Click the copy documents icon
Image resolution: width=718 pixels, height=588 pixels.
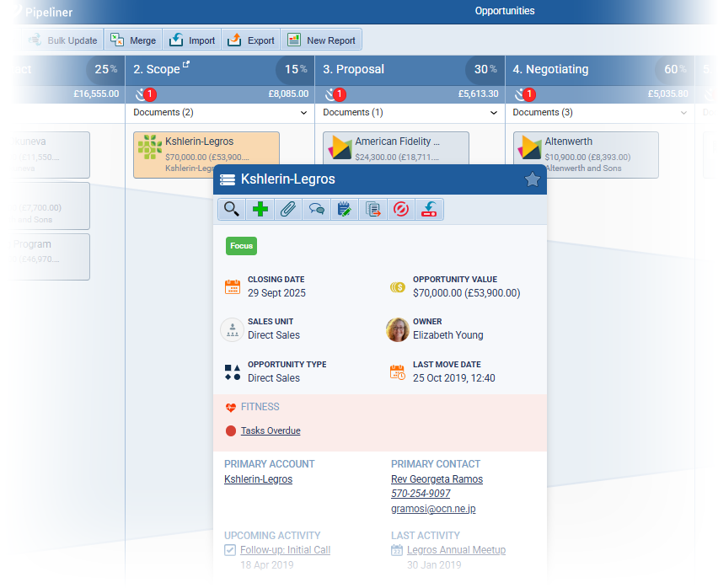tap(372, 210)
